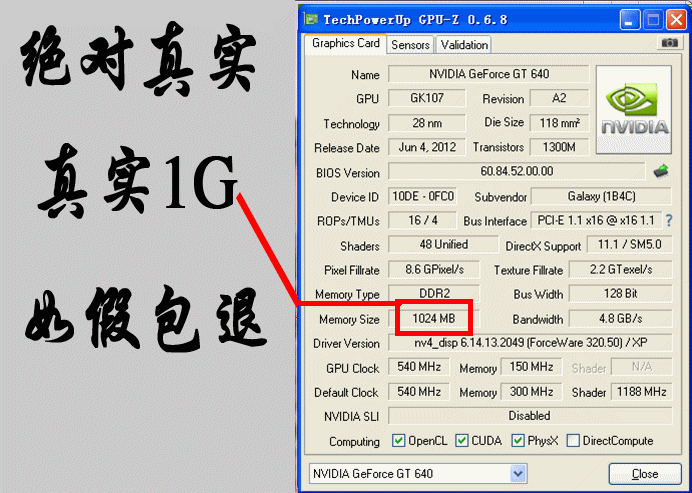Viewport: 692px width, 493px height.
Task: Click the Bus Interface field PCI-E 1.1 x16
Action: click(x=596, y=220)
